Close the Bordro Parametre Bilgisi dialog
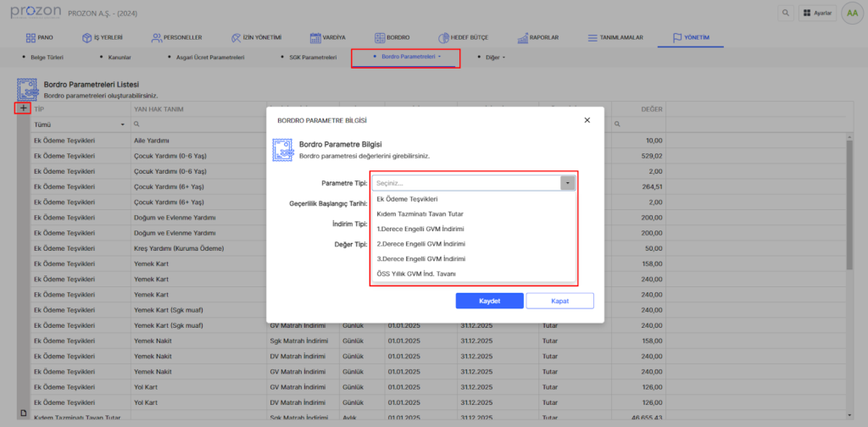868x427 pixels. pos(587,120)
